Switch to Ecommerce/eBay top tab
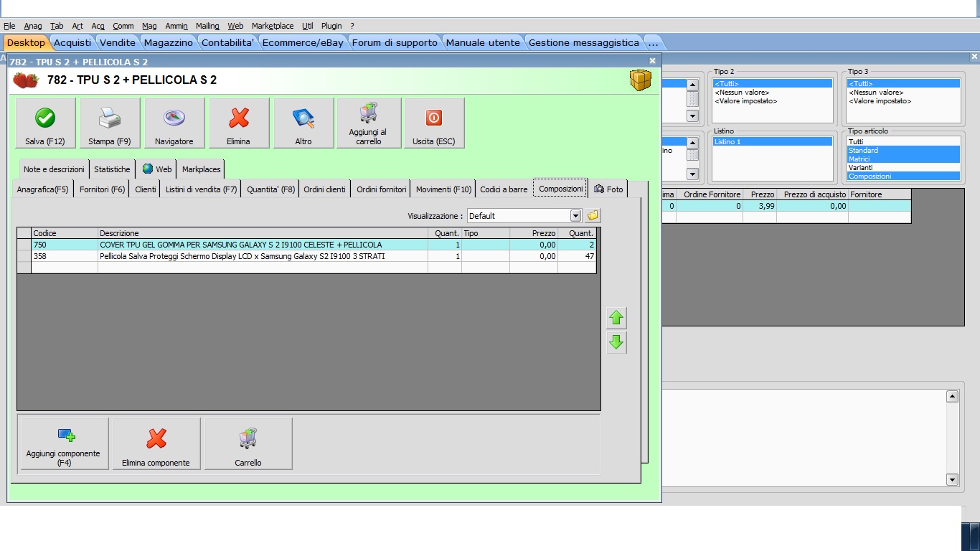This screenshot has height=551, width=980. (x=303, y=42)
